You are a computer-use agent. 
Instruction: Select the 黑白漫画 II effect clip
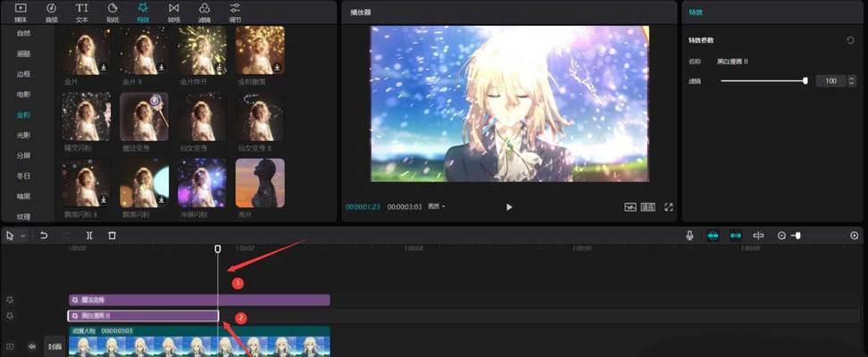pyautogui.click(x=144, y=315)
